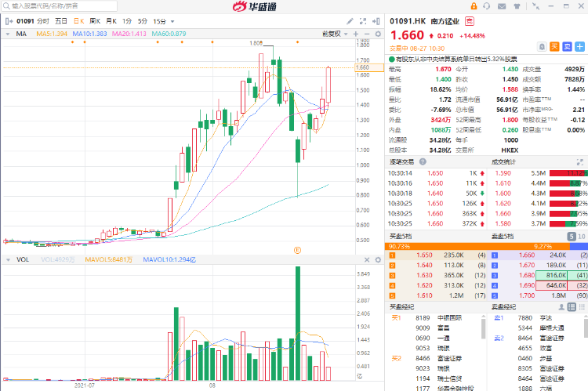The height and width of the screenshot is (391, 588).
Task: Zoom out chart with minus icon
Action: point(367,34)
